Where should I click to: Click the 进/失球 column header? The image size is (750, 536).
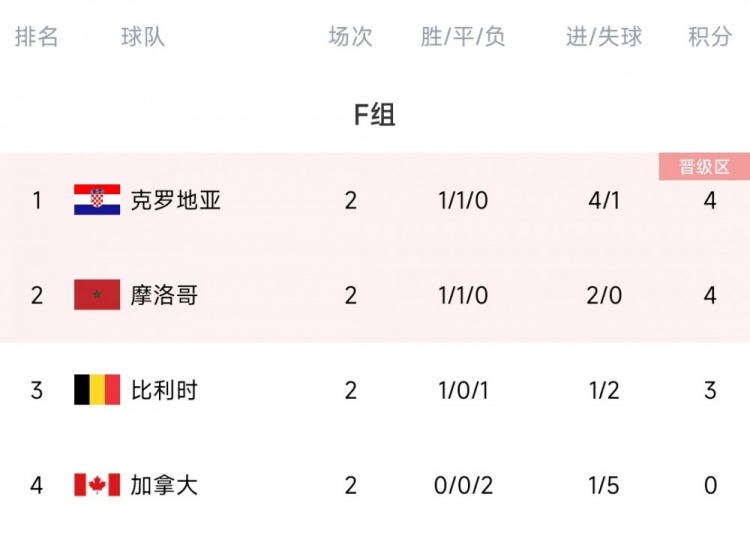click(604, 37)
